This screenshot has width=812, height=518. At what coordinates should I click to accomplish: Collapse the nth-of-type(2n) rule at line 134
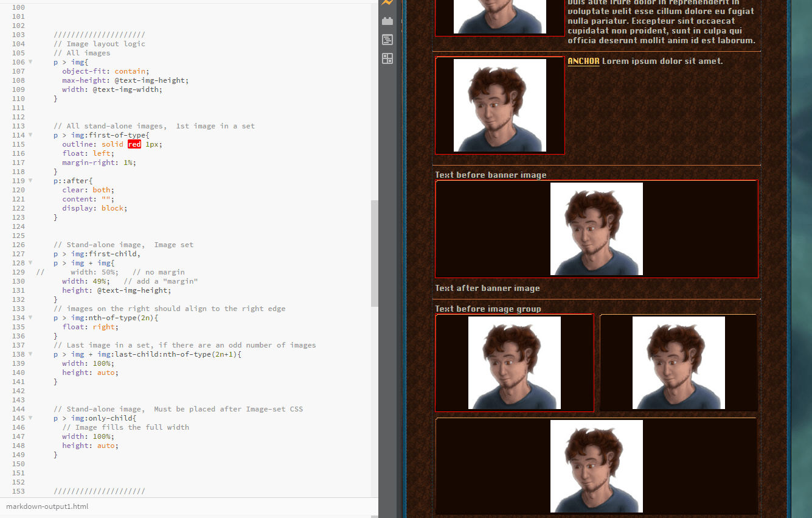(x=30, y=318)
